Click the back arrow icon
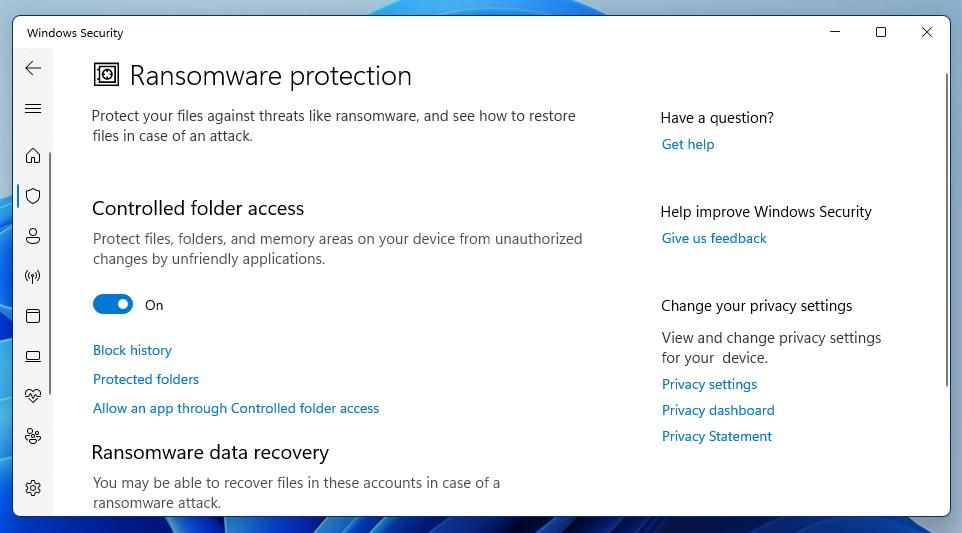The height and width of the screenshot is (533, 962). 33,68
